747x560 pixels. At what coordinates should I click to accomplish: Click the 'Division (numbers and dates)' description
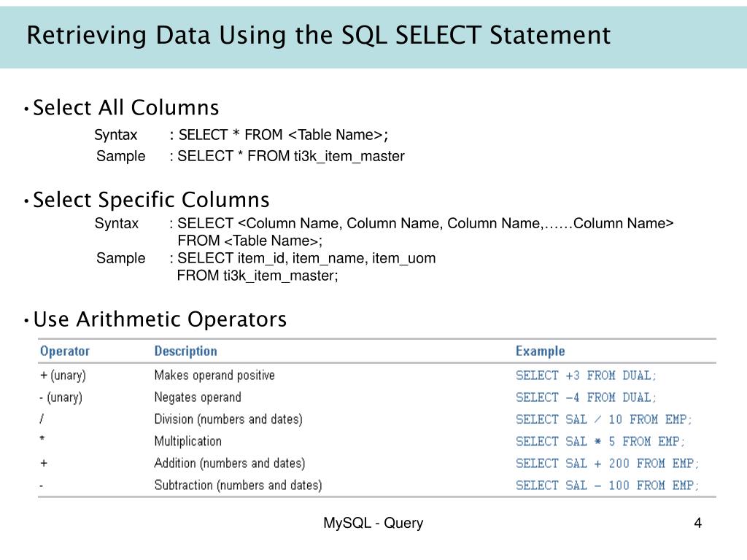point(228,419)
